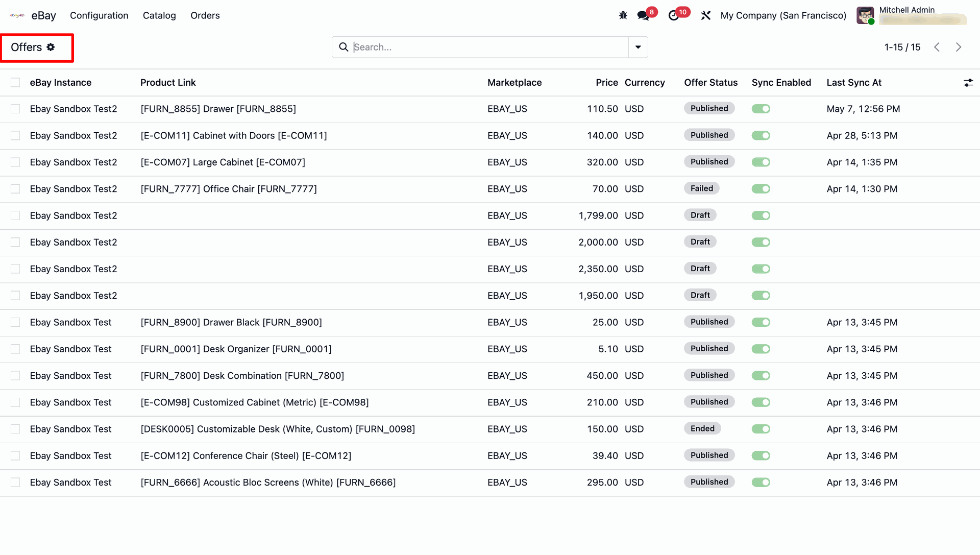980x555 pixels.
Task: Go to previous page of offers
Action: (x=937, y=47)
